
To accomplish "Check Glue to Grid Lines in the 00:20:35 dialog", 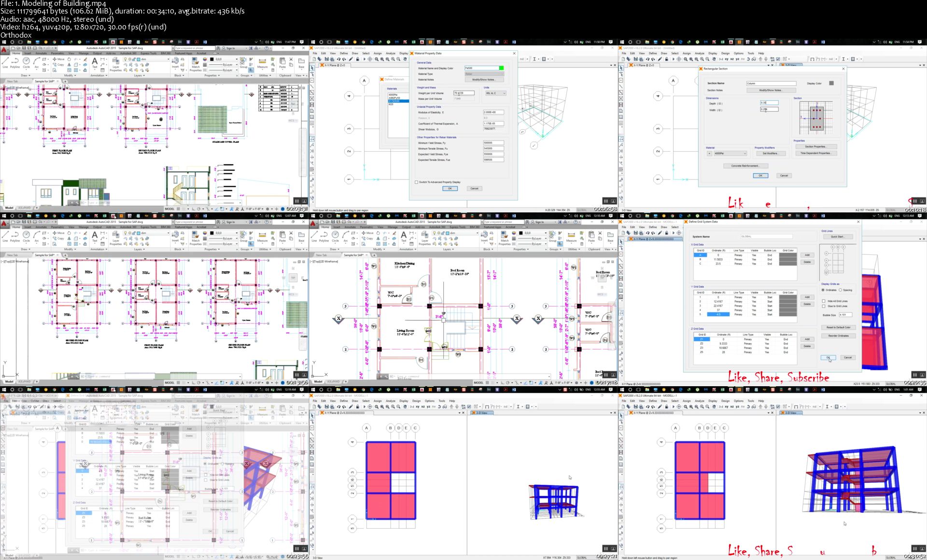I will [x=824, y=306].
